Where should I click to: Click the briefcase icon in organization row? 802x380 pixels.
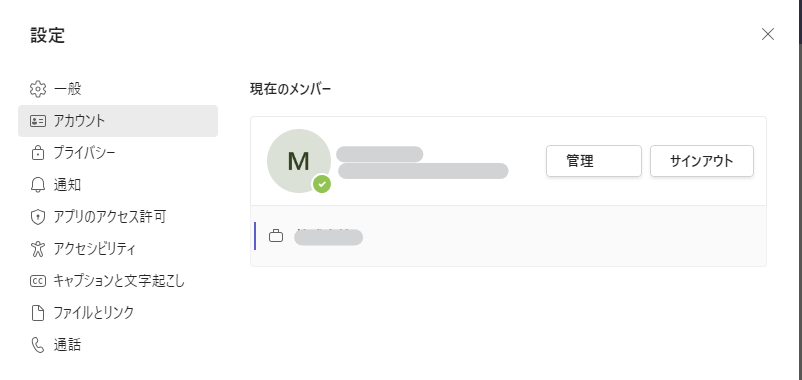coord(276,236)
